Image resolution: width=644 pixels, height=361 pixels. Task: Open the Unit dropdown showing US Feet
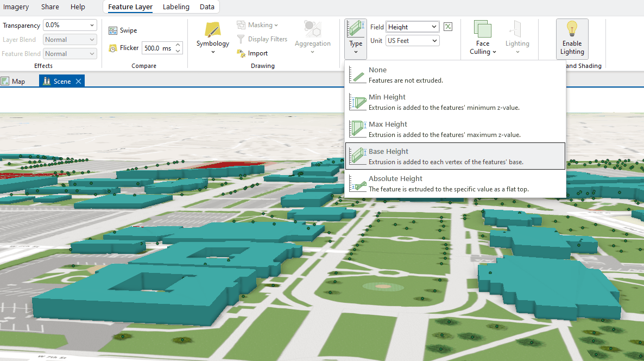434,41
